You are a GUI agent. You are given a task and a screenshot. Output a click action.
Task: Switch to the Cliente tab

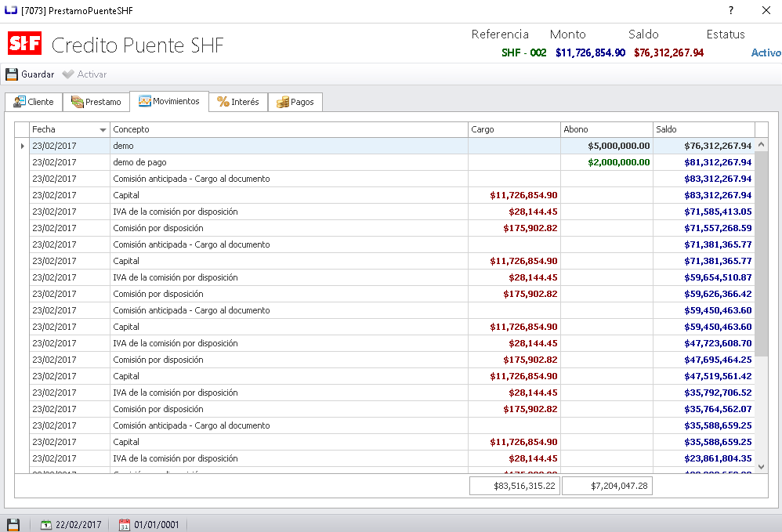point(34,102)
